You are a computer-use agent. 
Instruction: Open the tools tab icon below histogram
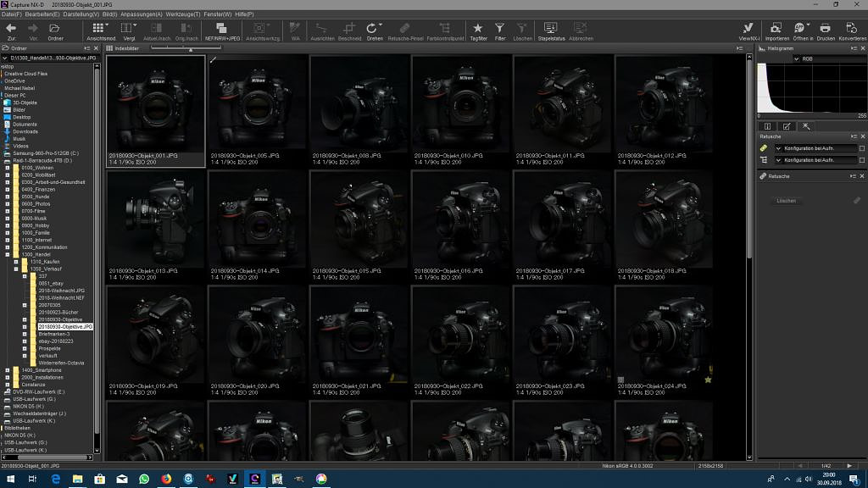[x=806, y=126]
